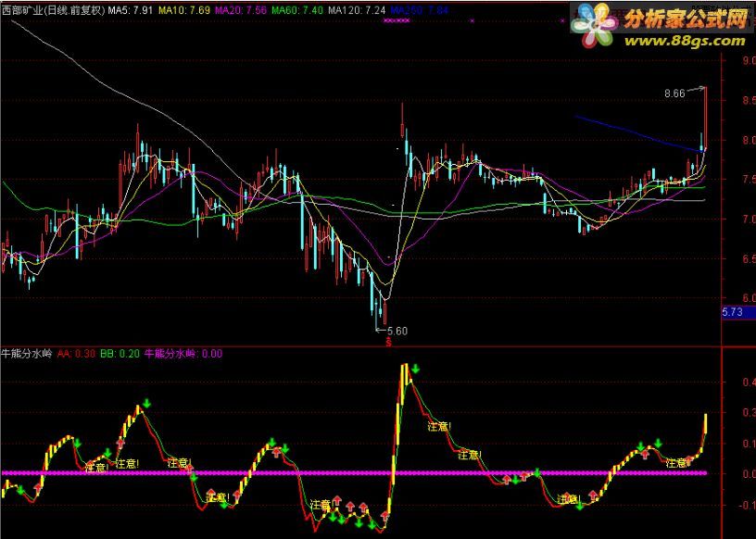Click the magenta 牛熊分水岭: 0.00 value label
This screenshot has height=539, width=756.
tap(183, 354)
